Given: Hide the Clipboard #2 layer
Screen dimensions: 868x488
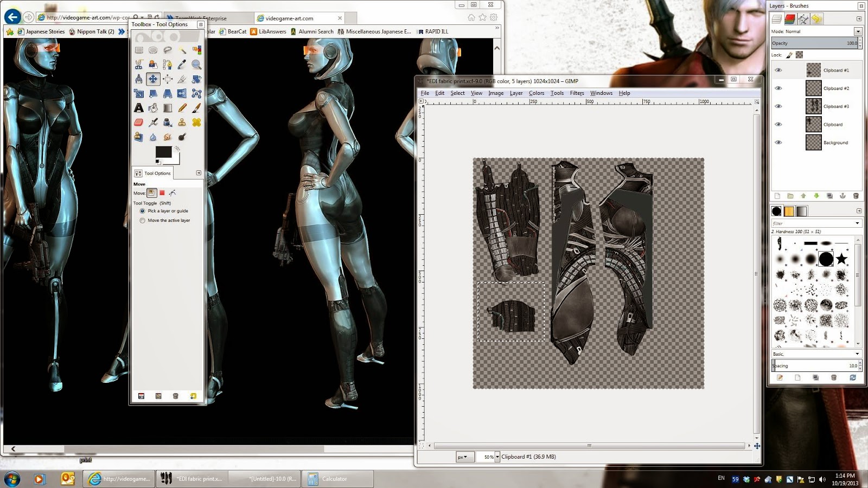Looking at the screenshot, I should (778, 88).
